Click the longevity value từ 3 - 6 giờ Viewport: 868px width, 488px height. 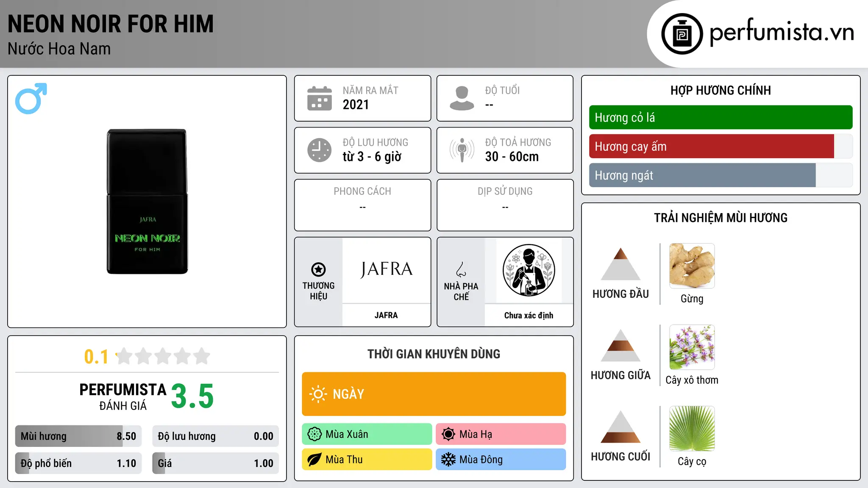click(372, 157)
